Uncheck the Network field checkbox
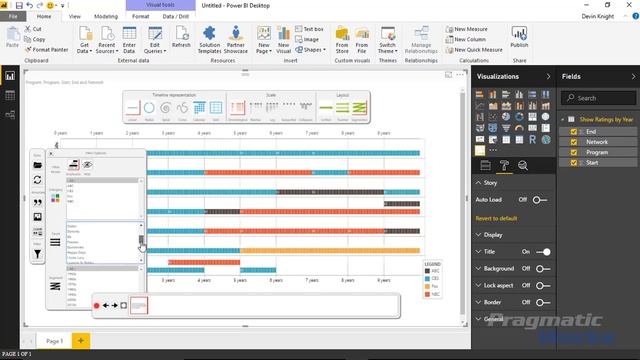640x360 pixels. pos(573,142)
